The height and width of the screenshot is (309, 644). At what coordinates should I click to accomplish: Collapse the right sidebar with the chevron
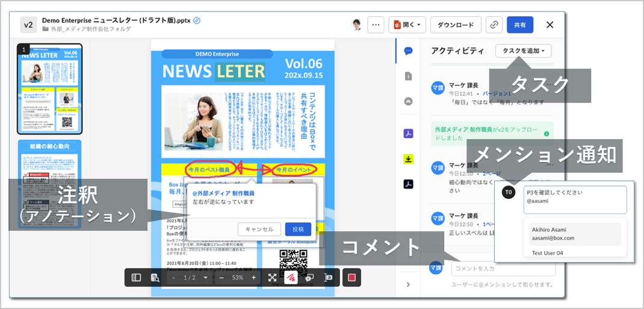408,284
